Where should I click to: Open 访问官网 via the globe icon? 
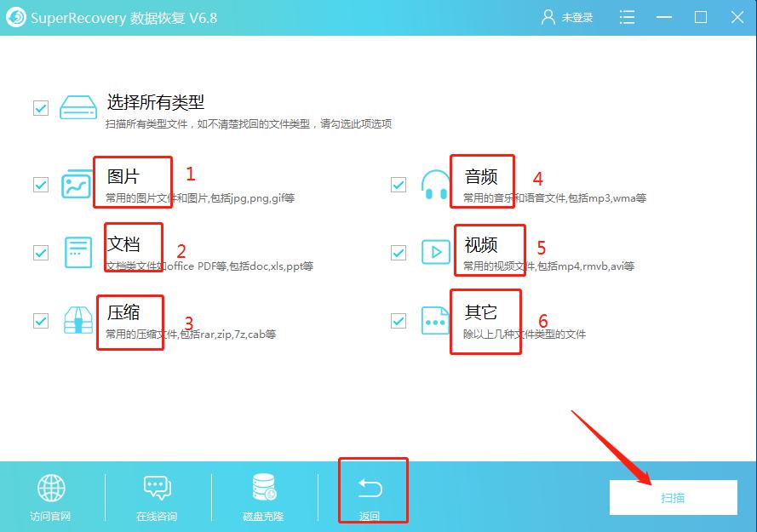coord(52,488)
